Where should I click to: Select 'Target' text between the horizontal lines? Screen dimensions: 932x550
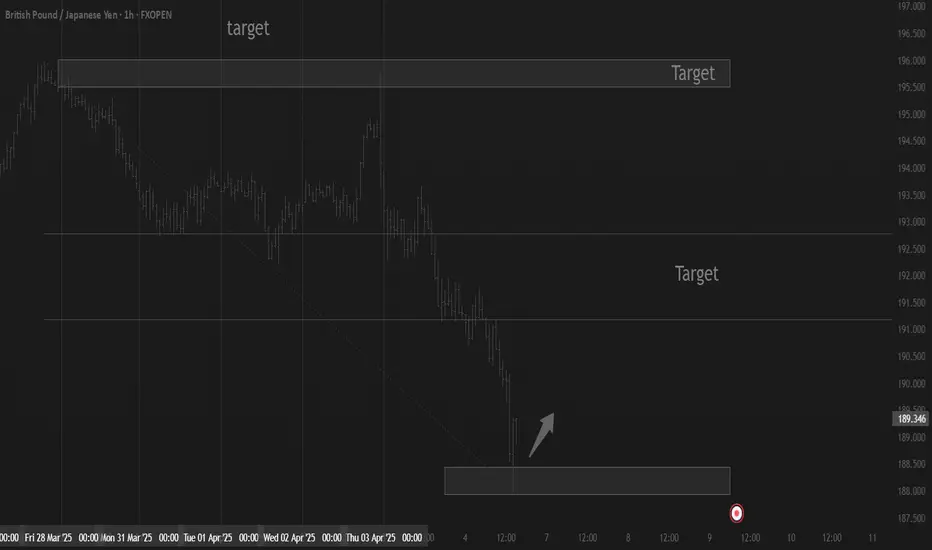click(696, 274)
